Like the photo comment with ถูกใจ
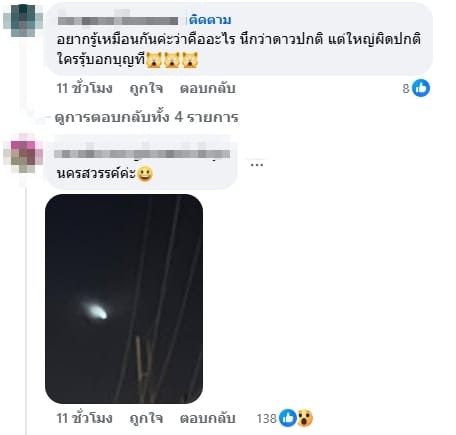 [x=146, y=418]
